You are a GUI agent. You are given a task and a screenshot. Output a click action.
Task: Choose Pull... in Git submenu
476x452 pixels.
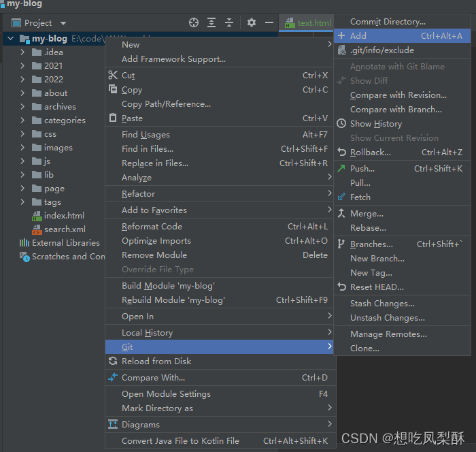(403, 182)
